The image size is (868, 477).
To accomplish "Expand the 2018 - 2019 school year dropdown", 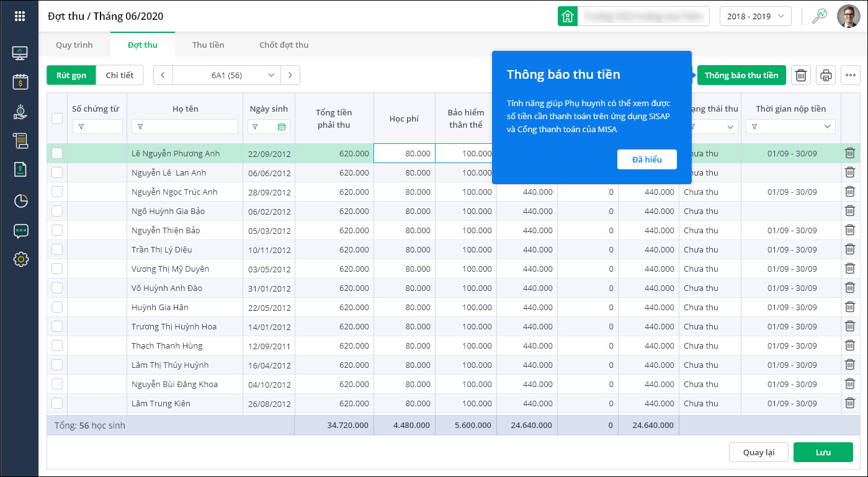I will pyautogui.click(x=755, y=16).
